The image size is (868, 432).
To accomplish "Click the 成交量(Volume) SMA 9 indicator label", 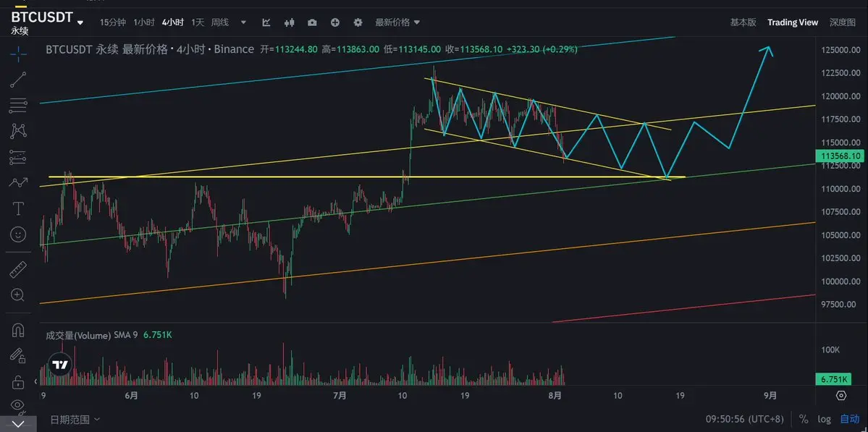I will tap(91, 334).
